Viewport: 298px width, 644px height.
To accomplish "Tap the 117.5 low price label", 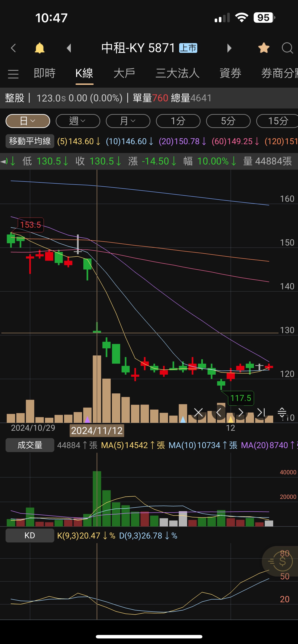I will click(x=241, y=398).
